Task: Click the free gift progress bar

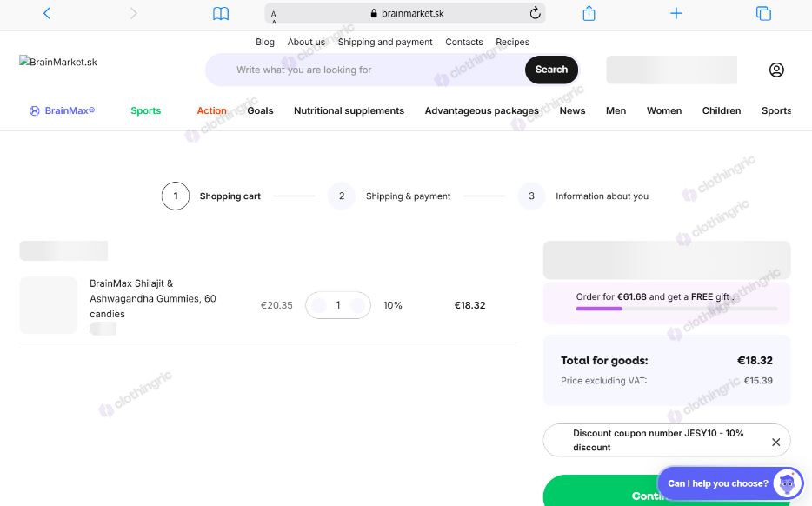Action: 676,309
